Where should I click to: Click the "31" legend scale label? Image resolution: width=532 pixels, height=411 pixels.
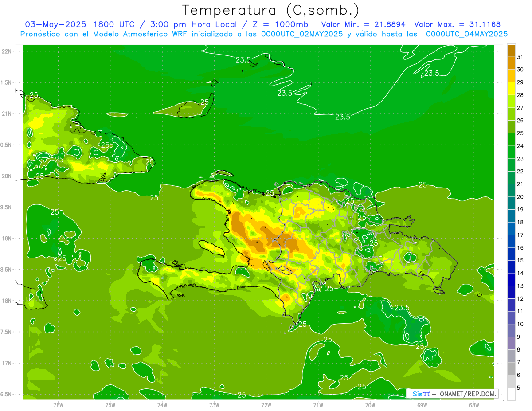520,57
